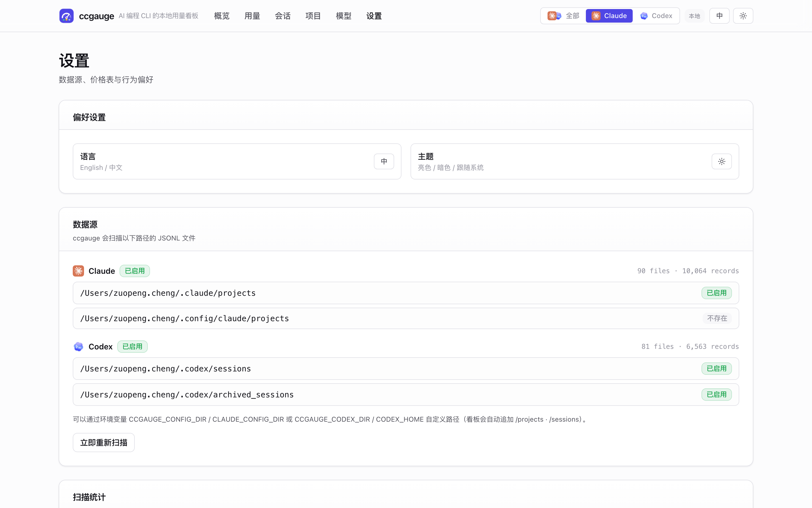Select the 设置 nav tab

click(x=374, y=16)
